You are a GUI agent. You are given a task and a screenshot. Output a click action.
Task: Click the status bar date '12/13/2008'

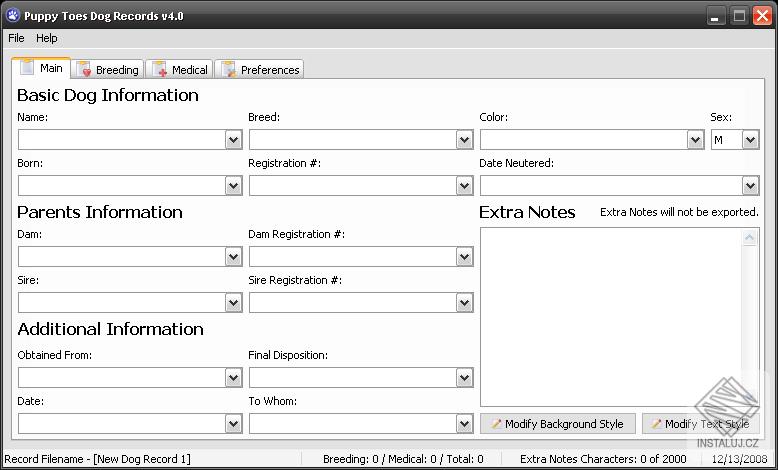739,459
